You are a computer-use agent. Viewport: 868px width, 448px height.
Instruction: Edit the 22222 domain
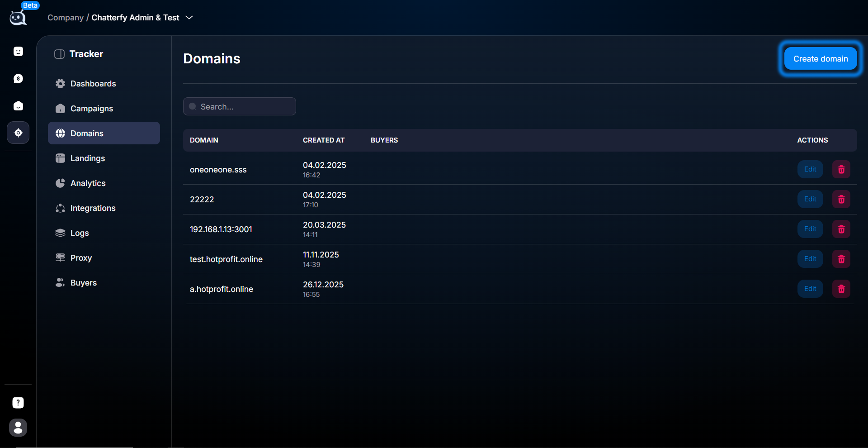click(x=810, y=199)
